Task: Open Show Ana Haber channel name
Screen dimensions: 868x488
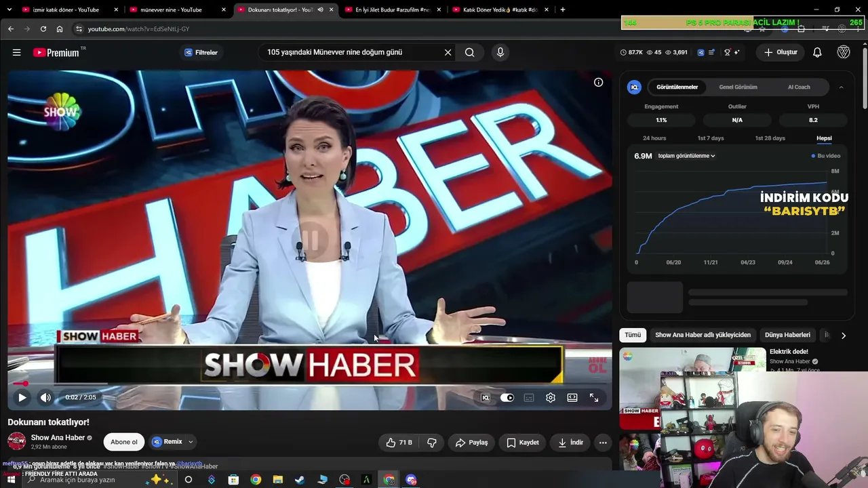Action: pos(58,438)
